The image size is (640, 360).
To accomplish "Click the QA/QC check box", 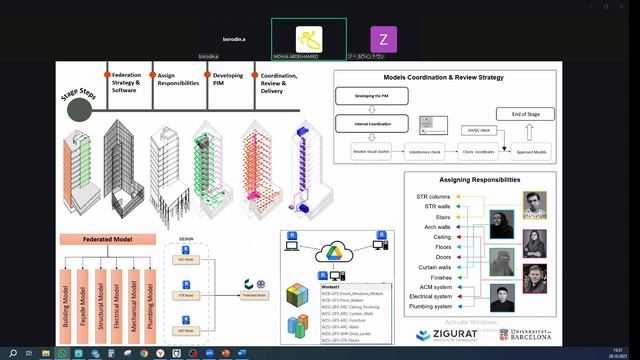I will pos(479,130).
